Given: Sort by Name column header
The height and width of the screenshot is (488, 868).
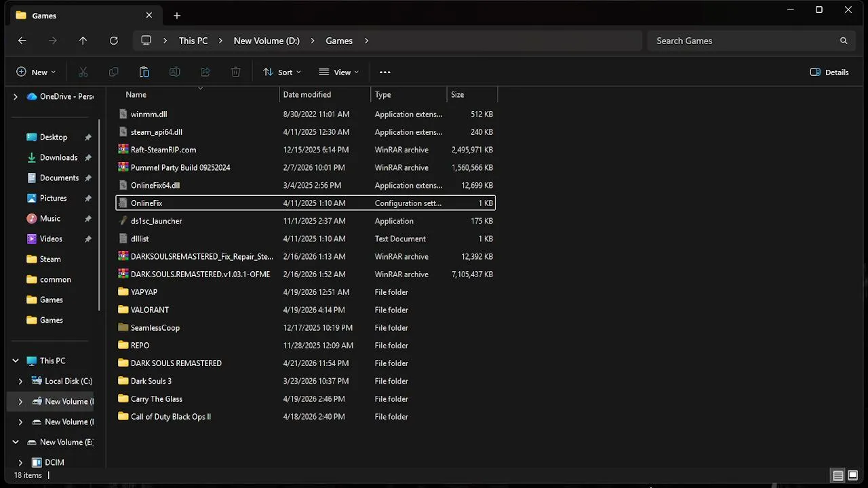Looking at the screenshot, I should click(x=197, y=95).
